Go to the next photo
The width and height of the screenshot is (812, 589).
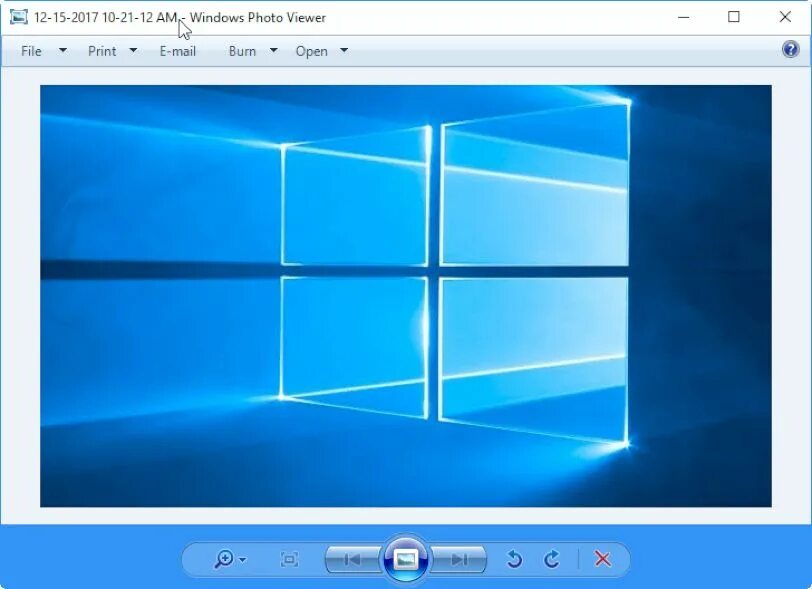click(459, 559)
